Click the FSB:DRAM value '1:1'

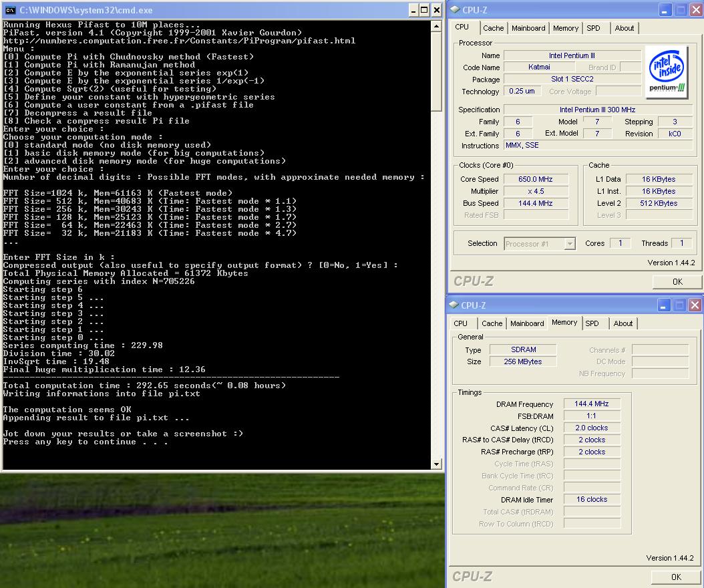(x=592, y=416)
